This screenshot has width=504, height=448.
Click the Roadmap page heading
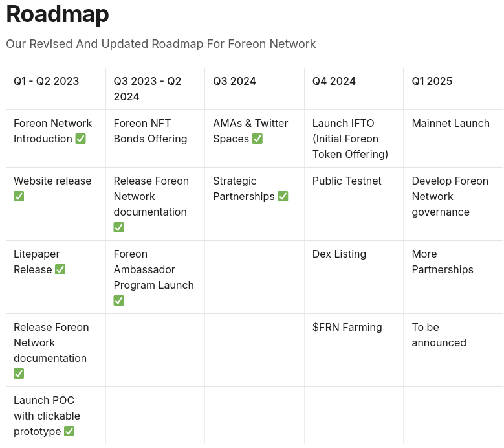(x=58, y=14)
